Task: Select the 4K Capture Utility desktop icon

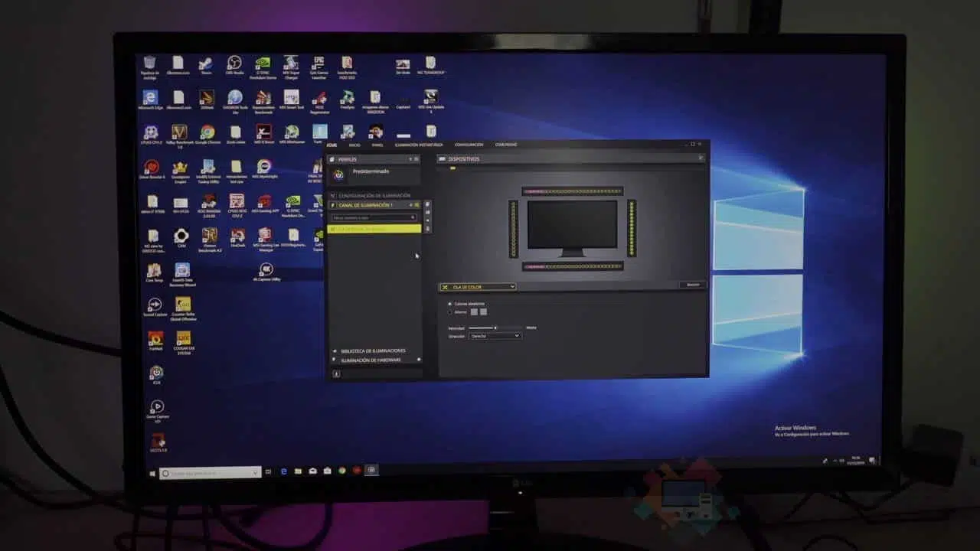Action: coord(266,272)
